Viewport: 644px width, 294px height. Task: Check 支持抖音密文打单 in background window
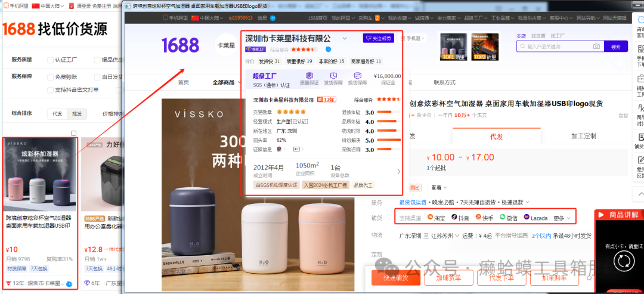pyautogui.click(x=51, y=89)
